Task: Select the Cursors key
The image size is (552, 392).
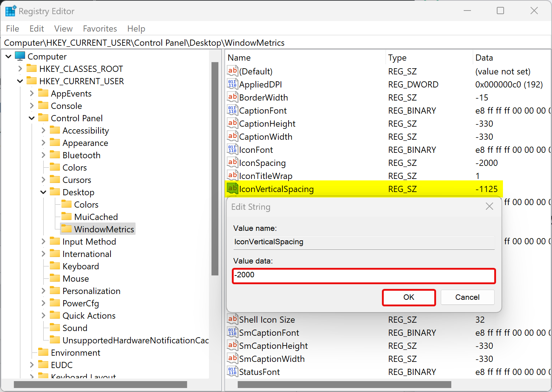Action: click(x=77, y=180)
